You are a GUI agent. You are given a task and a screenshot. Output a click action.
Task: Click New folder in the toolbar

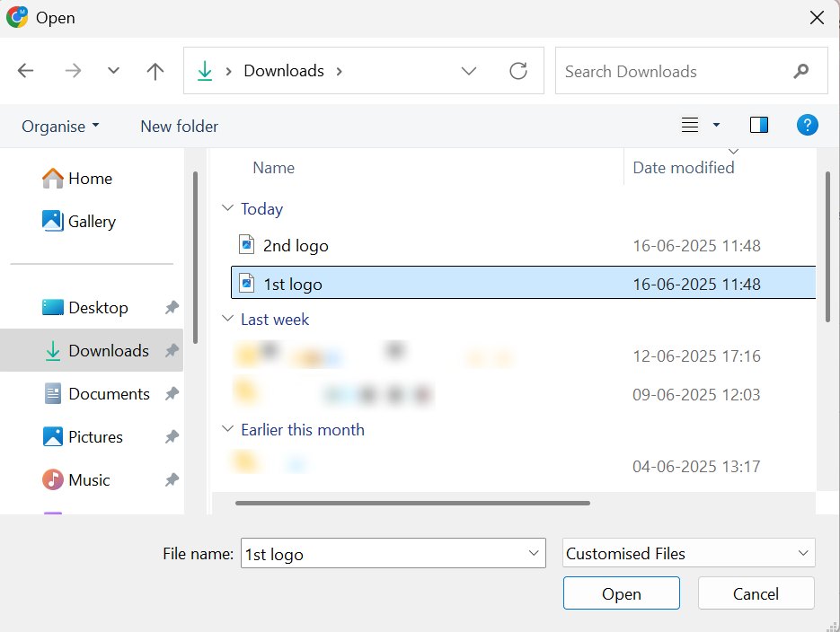pyautogui.click(x=179, y=127)
